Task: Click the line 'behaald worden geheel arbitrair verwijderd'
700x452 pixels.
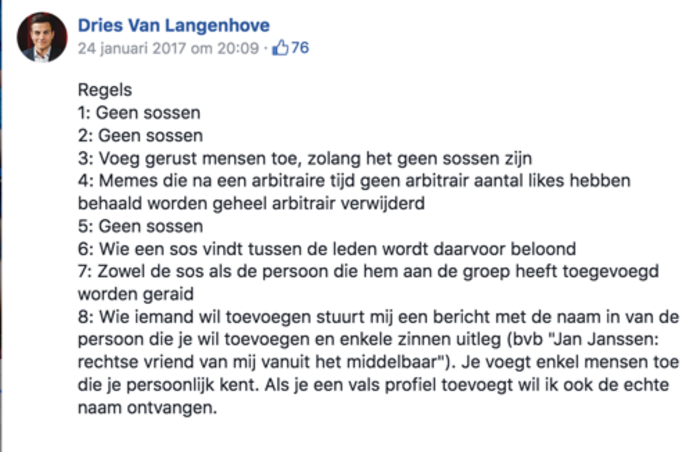Action: (251, 204)
